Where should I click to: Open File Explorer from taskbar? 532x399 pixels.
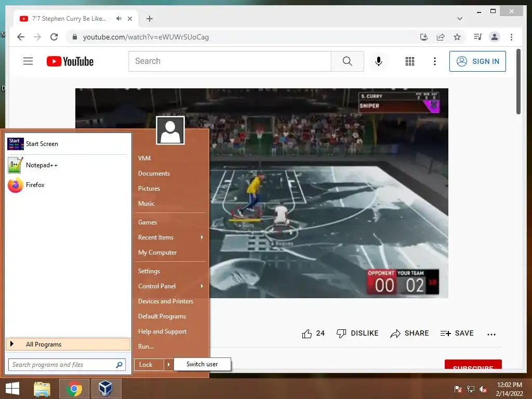42,389
